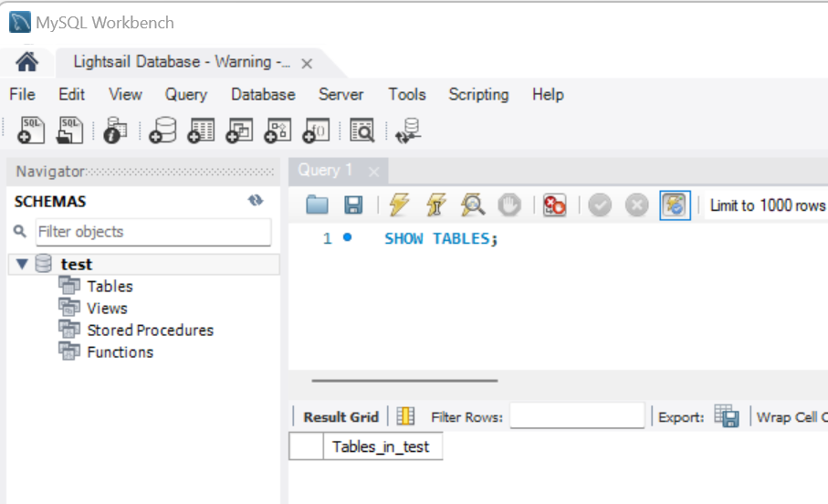
Task: Create a new function icon
Action: pyautogui.click(x=316, y=130)
